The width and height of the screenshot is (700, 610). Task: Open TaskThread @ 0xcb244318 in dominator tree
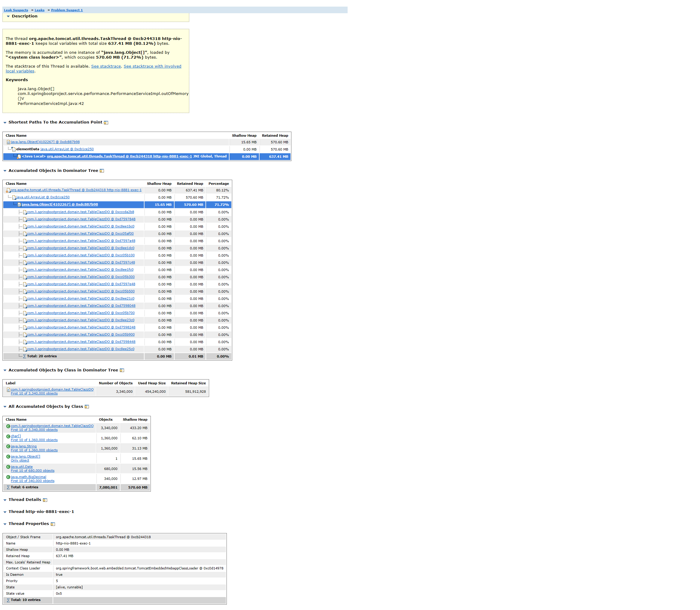pos(76,190)
